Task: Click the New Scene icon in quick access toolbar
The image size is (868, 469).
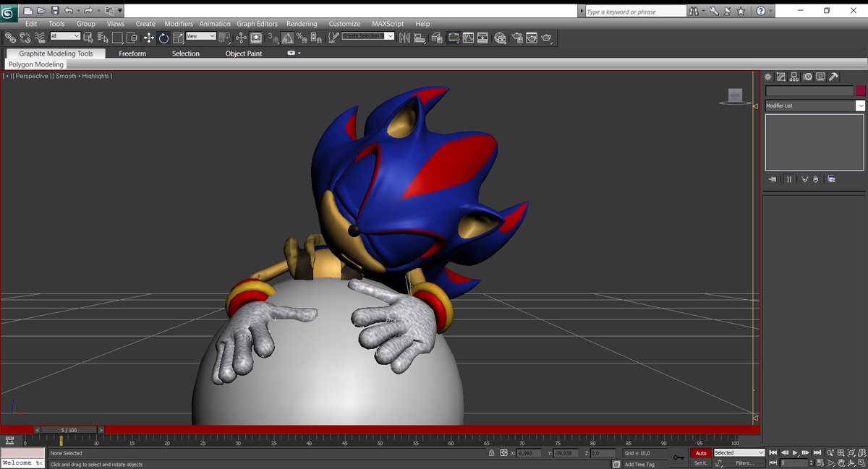Action: tap(28, 11)
